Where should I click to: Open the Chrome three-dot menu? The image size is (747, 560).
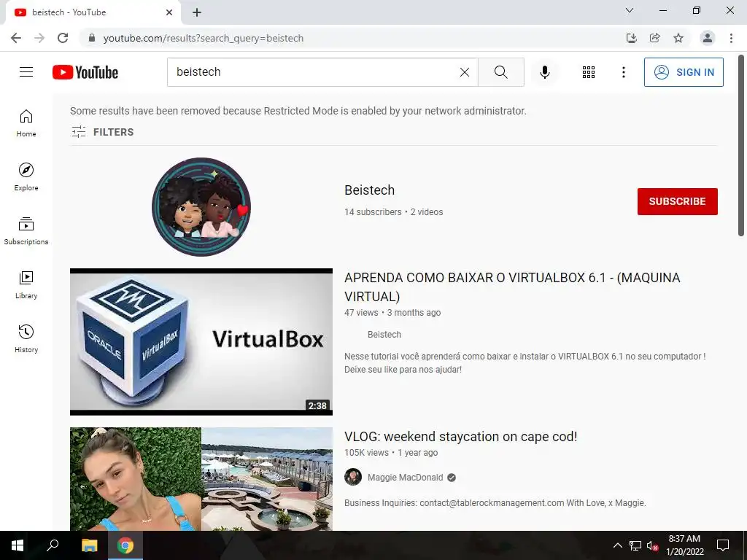click(731, 38)
